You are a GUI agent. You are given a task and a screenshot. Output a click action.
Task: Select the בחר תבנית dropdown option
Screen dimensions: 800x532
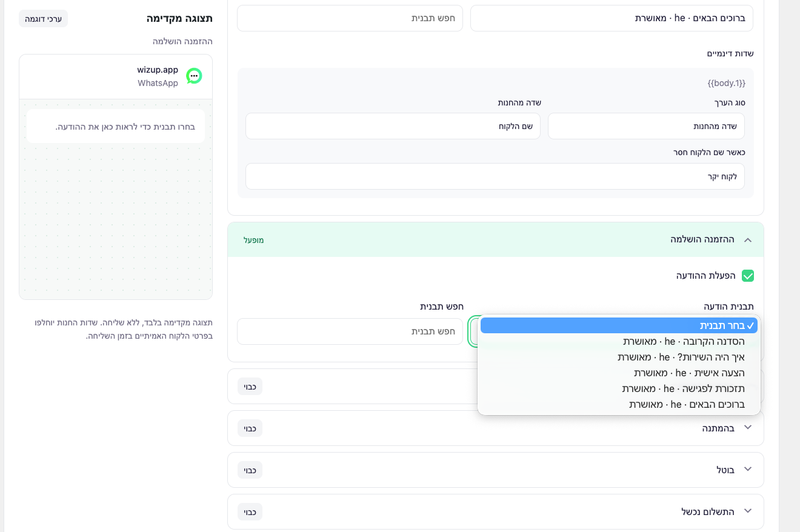click(x=619, y=325)
